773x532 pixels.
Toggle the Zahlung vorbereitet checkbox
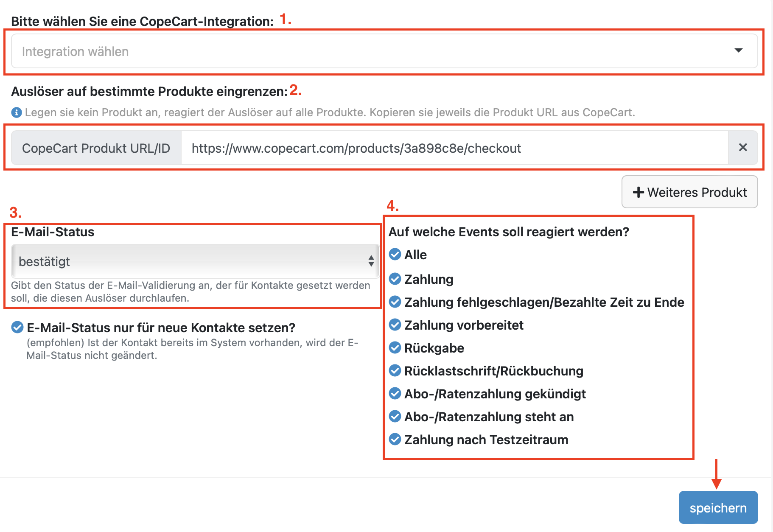[395, 325]
